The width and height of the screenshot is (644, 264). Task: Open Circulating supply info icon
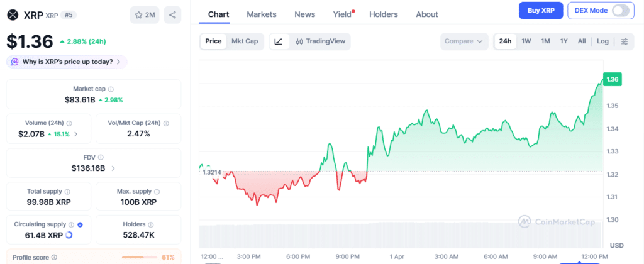point(71,224)
